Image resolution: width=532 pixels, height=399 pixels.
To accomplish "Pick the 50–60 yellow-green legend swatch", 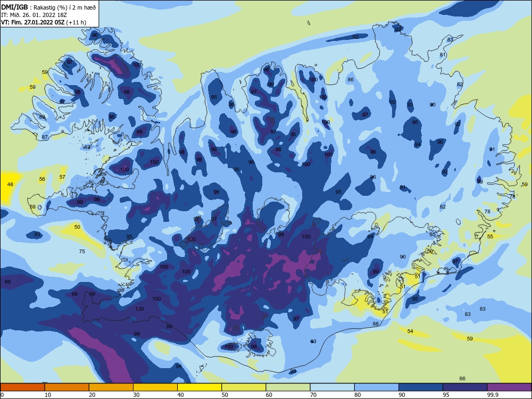I will click(x=244, y=387).
